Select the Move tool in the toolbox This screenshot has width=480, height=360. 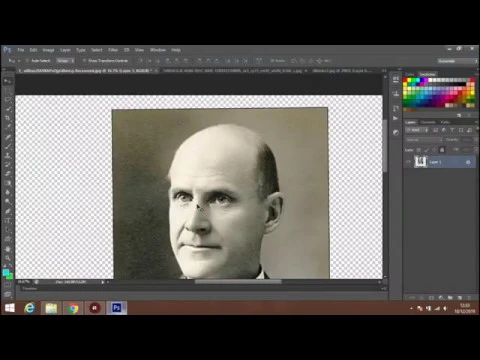pyautogui.click(x=8, y=81)
